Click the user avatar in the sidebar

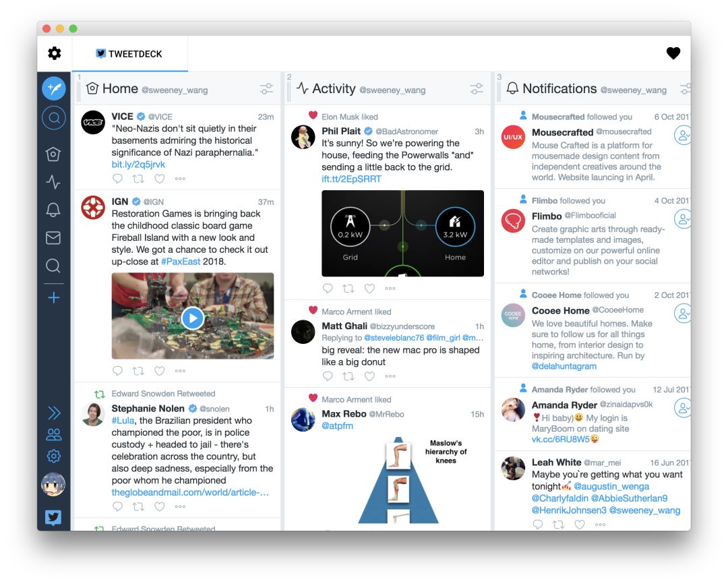tap(53, 484)
